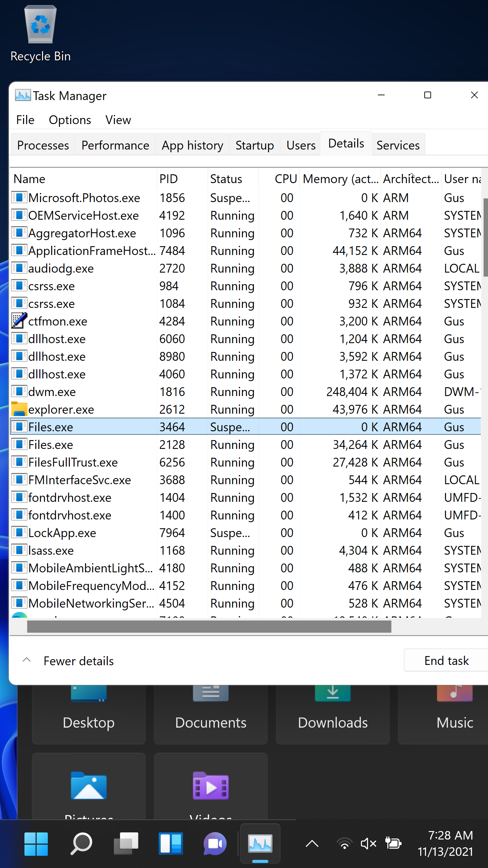Select the FilesFullTrust.exe row
Viewport: 488px width, 868px height.
(x=246, y=462)
